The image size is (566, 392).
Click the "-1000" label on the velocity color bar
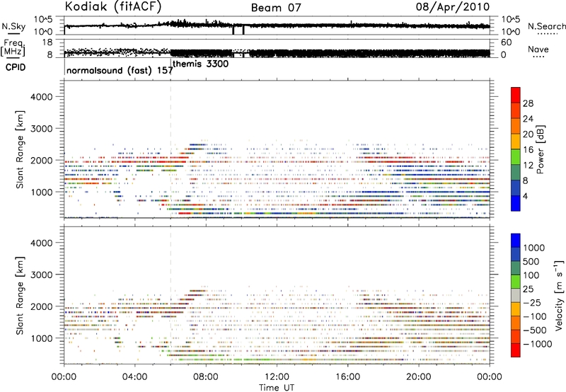click(x=537, y=344)
